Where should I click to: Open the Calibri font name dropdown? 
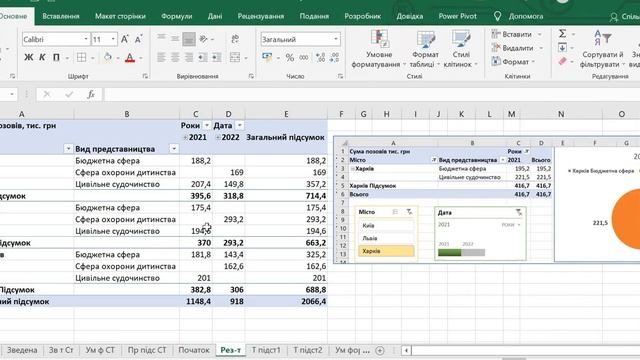click(x=86, y=39)
